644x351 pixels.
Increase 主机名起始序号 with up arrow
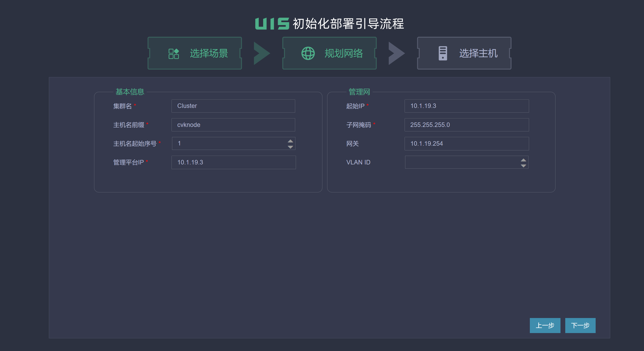click(290, 141)
